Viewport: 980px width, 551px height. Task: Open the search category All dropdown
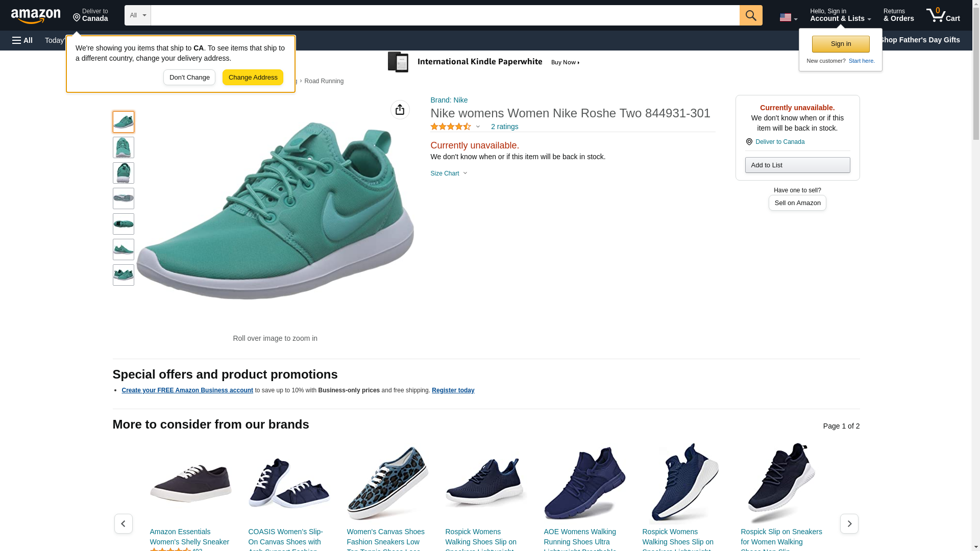pyautogui.click(x=137, y=15)
